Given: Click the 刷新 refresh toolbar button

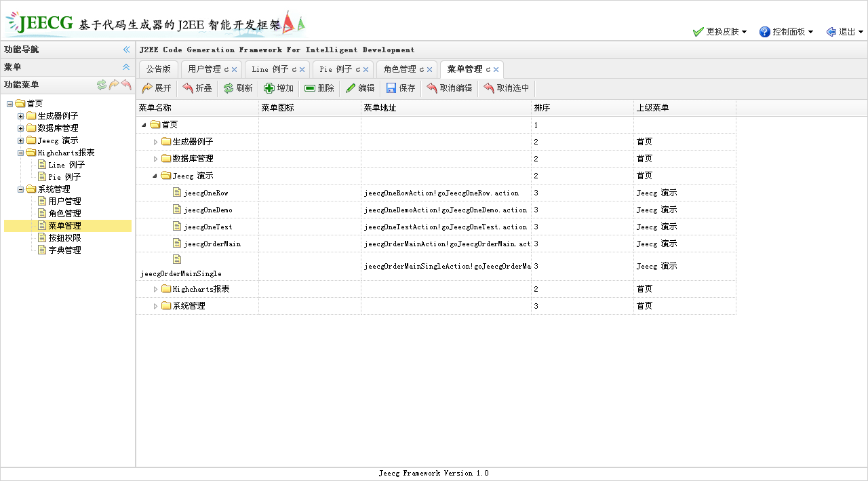Looking at the screenshot, I should pyautogui.click(x=238, y=88).
